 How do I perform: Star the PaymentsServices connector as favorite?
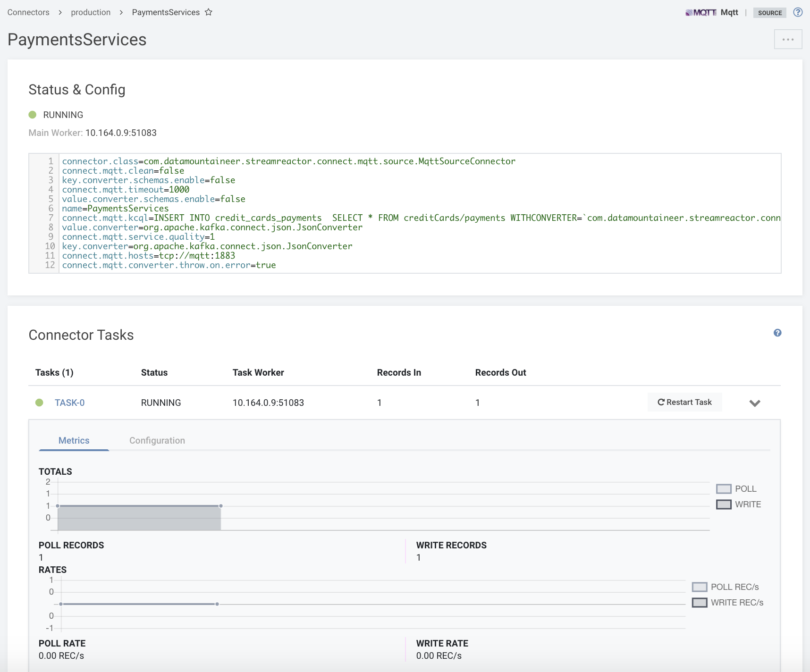(x=209, y=12)
